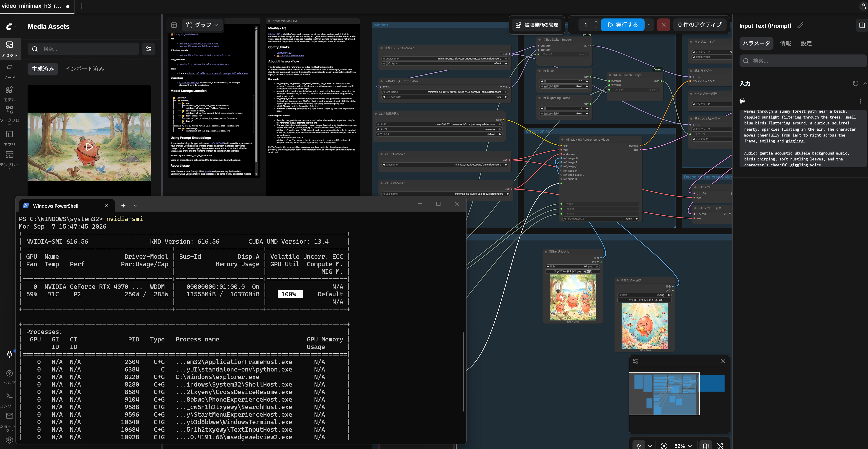This screenshot has height=449, width=868.
Task: Click the plug icon in the sidebar
Action: (9, 354)
